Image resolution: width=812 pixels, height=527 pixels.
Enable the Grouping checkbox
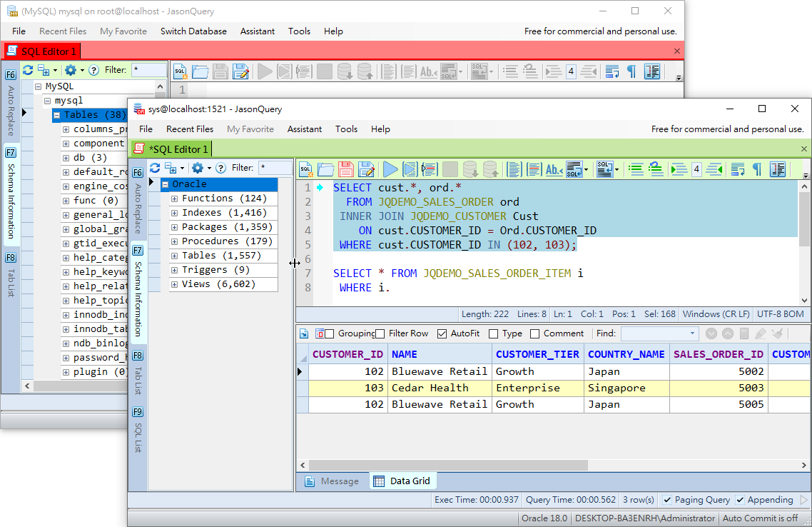[x=330, y=333]
